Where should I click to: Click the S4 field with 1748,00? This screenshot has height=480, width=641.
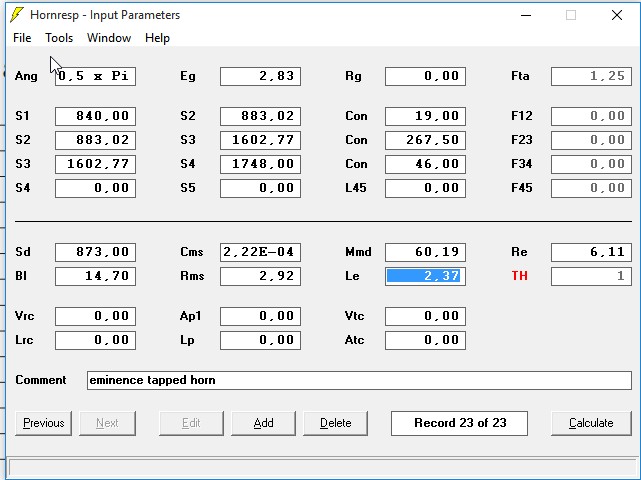(260, 164)
